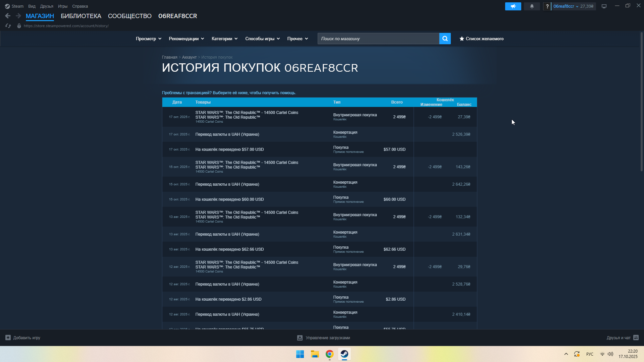Image resolution: width=644 pixels, height=362 pixels.
Task: Open the 06reaf8ccr account dropdown
Action: click(566, 6)
